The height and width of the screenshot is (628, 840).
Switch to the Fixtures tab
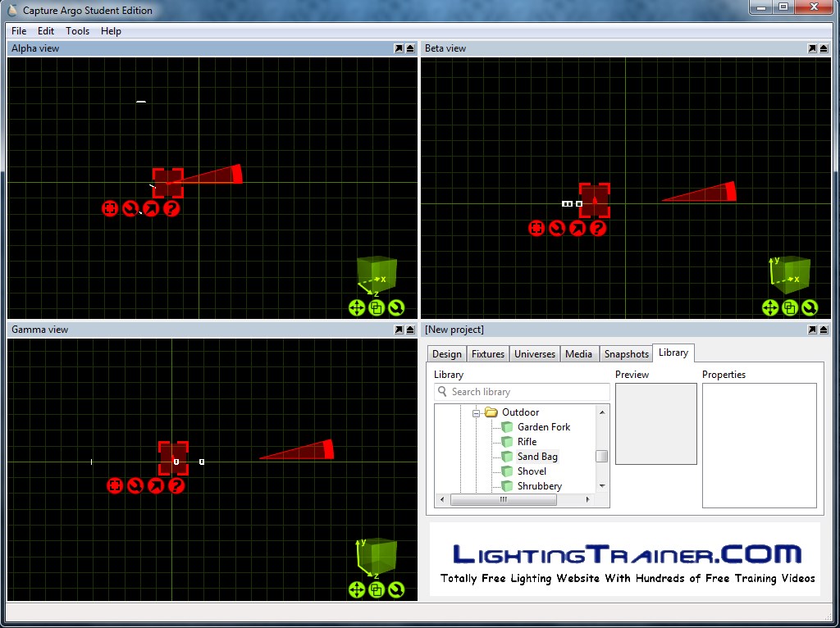coord(487,354)
